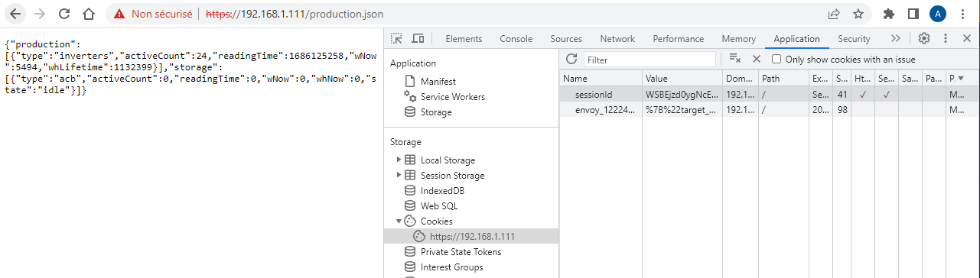Sort cookies by the Dom… column header

click(x=740, y=79)
